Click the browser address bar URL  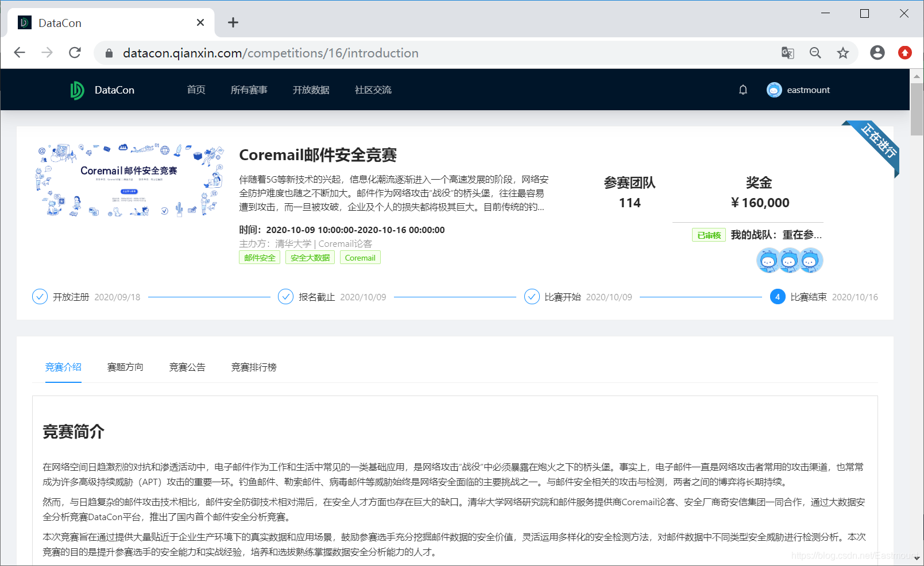coord(270,53)
